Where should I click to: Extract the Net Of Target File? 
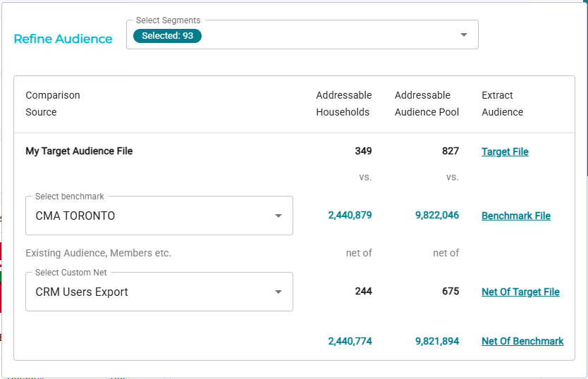[x=520, y=292]
